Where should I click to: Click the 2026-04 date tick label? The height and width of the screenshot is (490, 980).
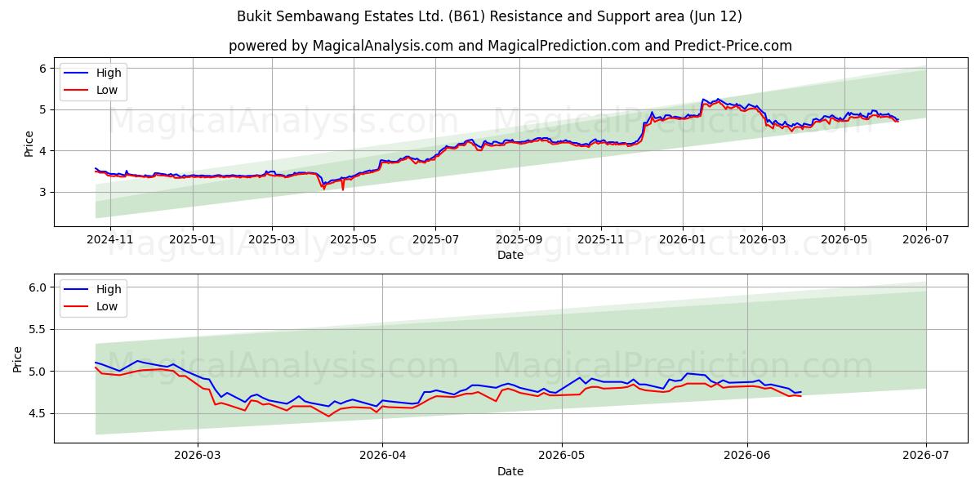tap(382, 457)
